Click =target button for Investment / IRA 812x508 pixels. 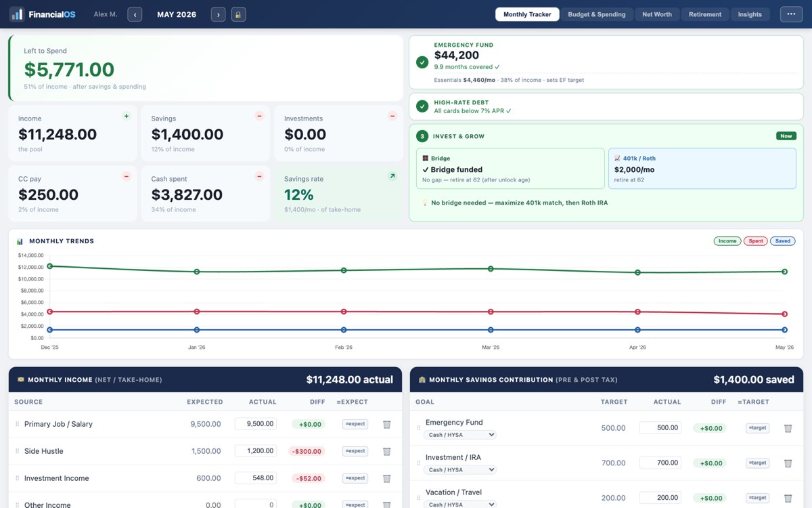(x=757, y=463)
